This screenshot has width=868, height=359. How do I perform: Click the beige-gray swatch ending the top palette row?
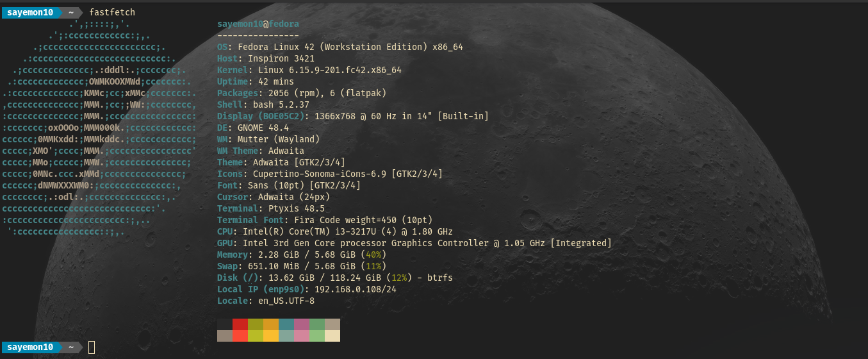pos(332,324)
